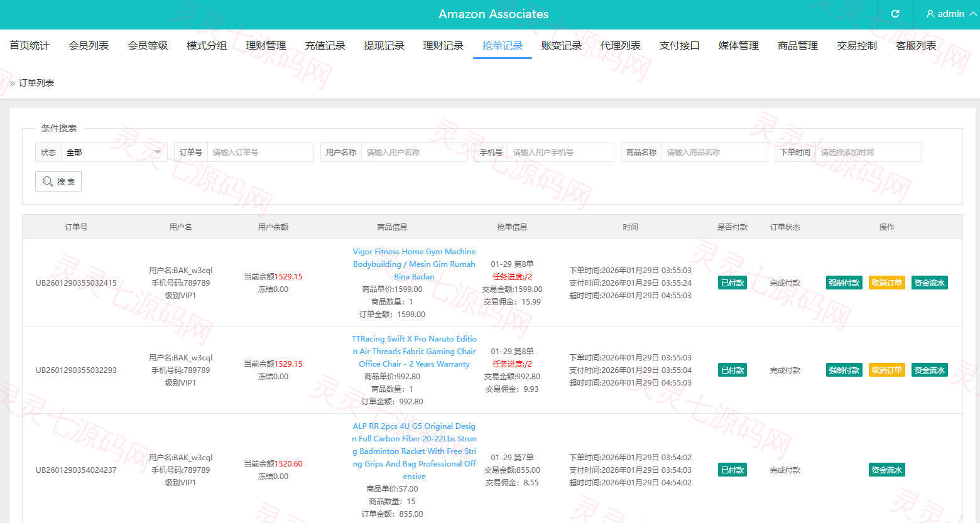Open the 账变记录 tab

pyautogui.click(x=562, y=45)
